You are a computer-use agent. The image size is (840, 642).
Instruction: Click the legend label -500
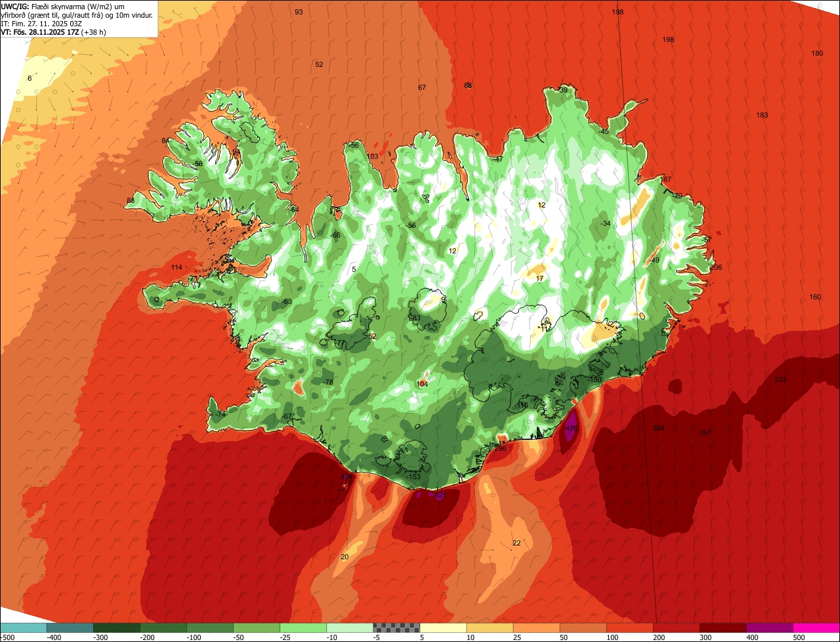pos(7,637)
